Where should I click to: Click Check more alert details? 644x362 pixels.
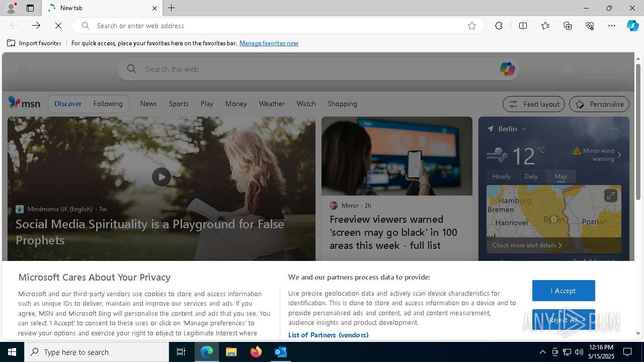click(x=527, y=245)
